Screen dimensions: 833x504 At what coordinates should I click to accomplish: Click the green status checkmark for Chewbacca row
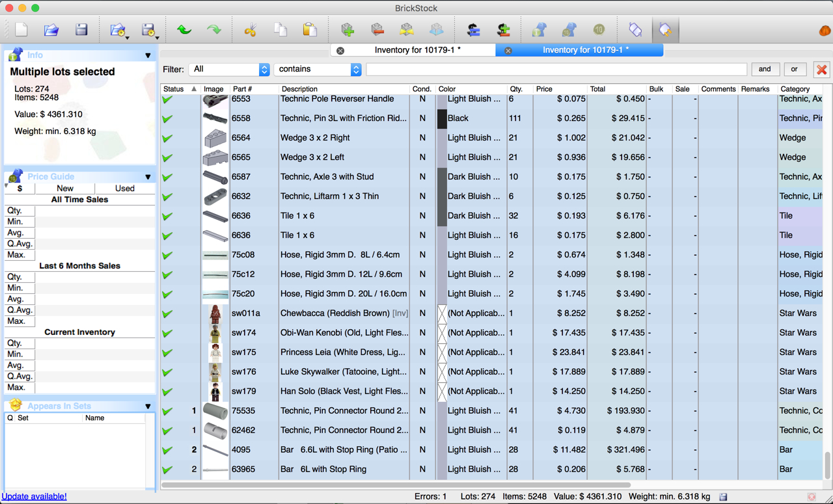[x=168, y=313]
